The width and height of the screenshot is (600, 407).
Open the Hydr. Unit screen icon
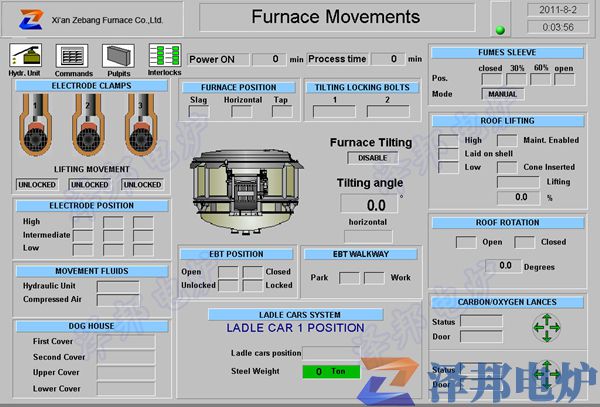[x=24, y=55]
